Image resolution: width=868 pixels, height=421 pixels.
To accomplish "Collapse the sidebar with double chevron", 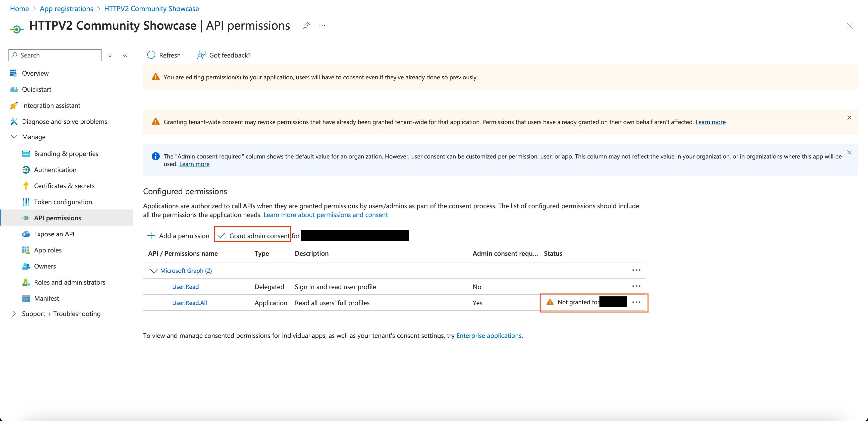I will point(125,55).
